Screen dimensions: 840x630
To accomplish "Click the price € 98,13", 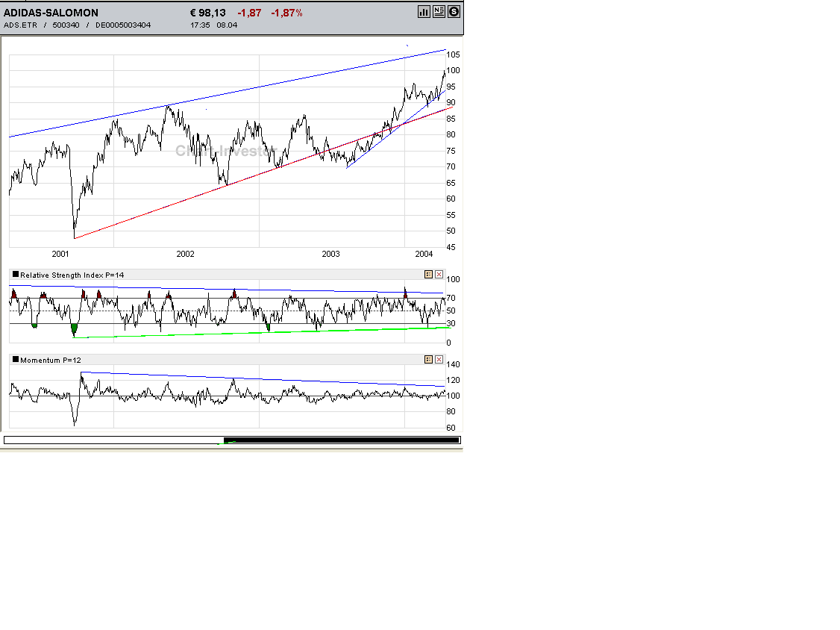I will [x=208, y=13].
